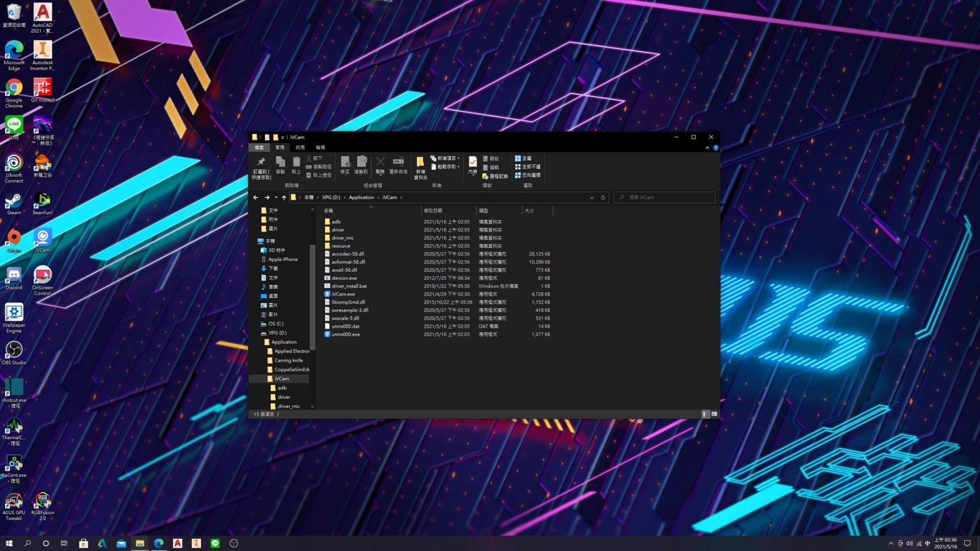Click 歷程記錄 (History) in the ribbon
The height and width of the screenshot is (551, 980).
[x=495, y=176]
